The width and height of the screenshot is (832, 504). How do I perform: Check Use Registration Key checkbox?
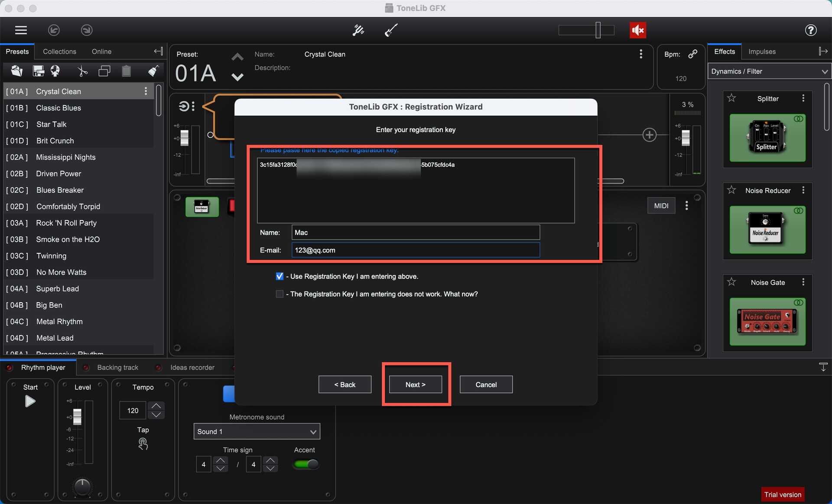(279, 276)
